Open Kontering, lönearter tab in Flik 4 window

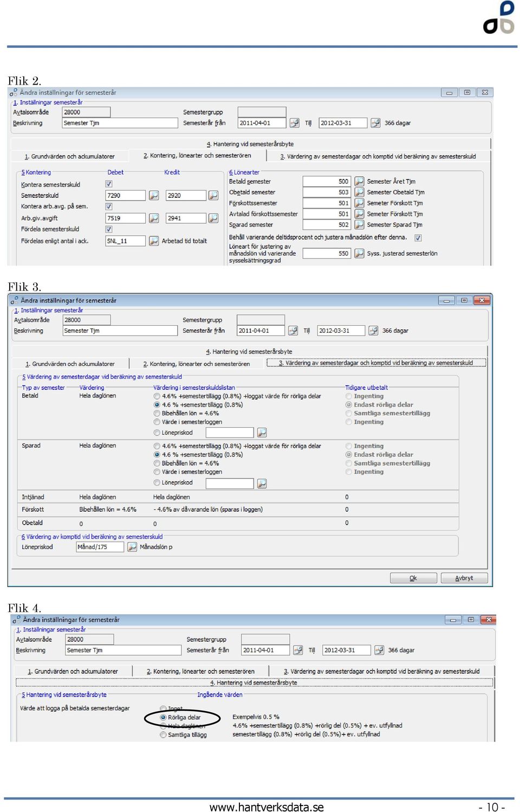[x=200, y=671]
